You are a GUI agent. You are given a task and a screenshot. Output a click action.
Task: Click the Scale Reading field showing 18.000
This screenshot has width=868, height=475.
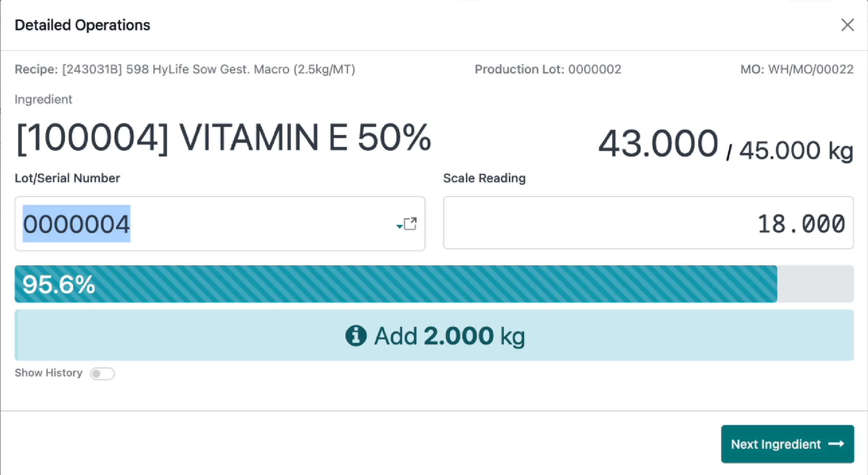pyautogui.click(x=648, y=223)
